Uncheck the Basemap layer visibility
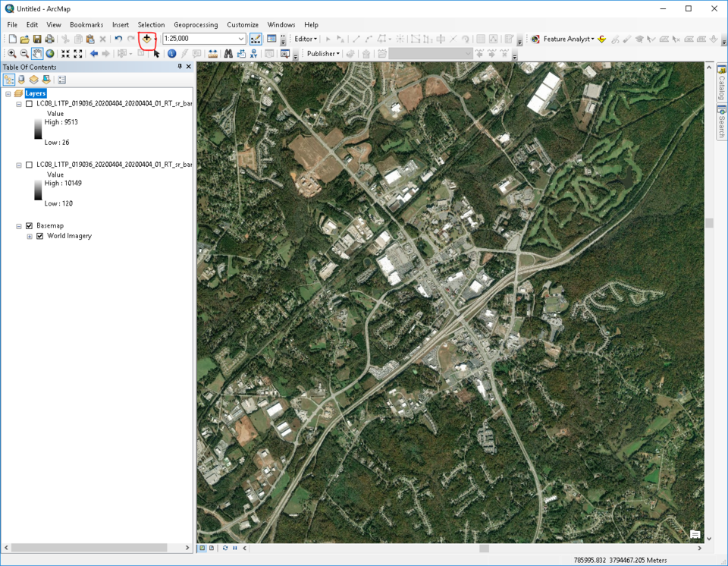Screen dimensions: 728x566 (x=29, y=225)
